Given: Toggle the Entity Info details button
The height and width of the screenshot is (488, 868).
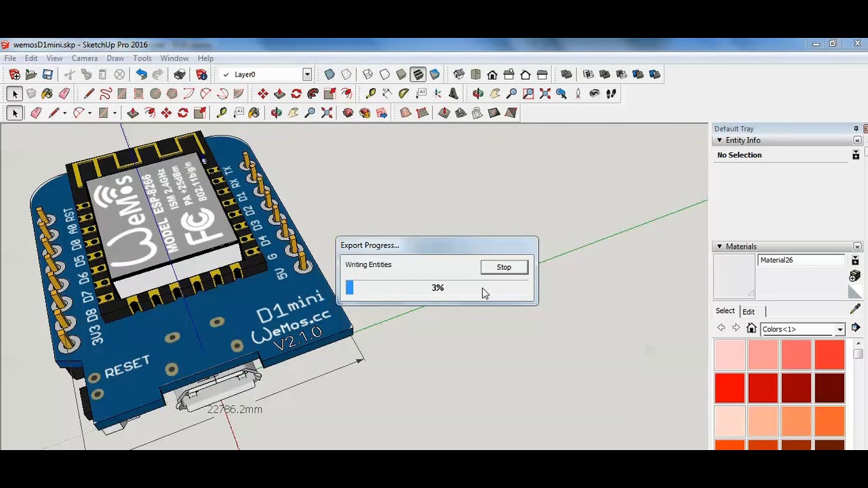Looking at the screenshot, I should (856, 155).
